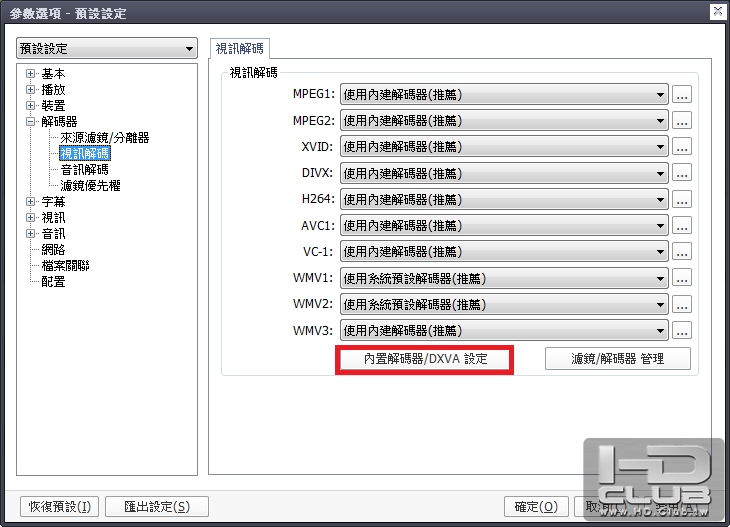Select 音訊解碼 in the tree

pyautogui.click(x=85, y=169)
